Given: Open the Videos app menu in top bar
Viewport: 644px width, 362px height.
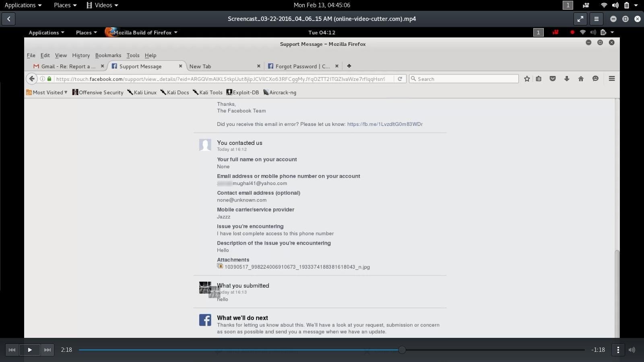Looking at the screenshot, I should 102,5.
